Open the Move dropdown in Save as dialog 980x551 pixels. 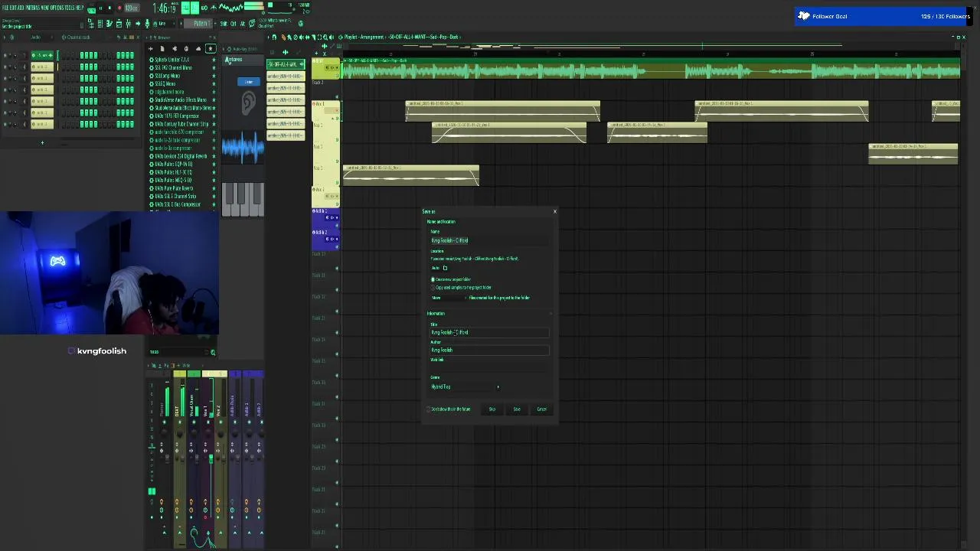pyautogui.click(x=449, y=298)
